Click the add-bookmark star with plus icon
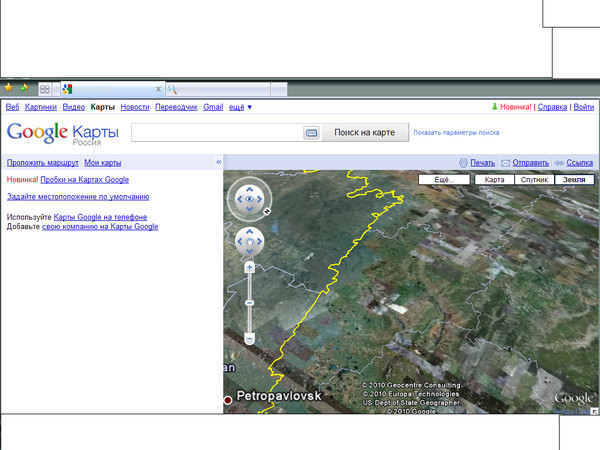 tap(24, 88)
